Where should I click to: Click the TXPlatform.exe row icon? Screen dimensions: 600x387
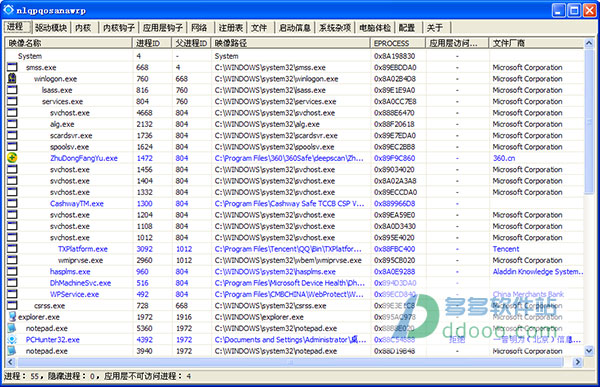click(x=12, y=248)
